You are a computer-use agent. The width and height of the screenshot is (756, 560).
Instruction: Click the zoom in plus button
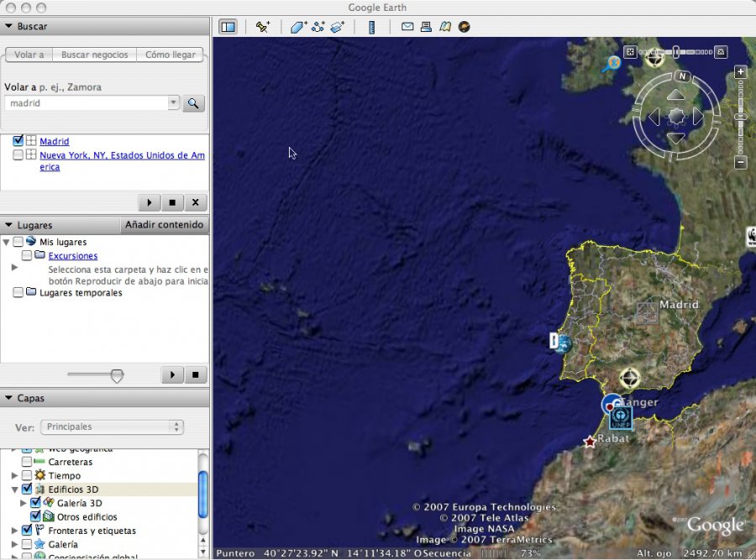(x=741, y=72)
